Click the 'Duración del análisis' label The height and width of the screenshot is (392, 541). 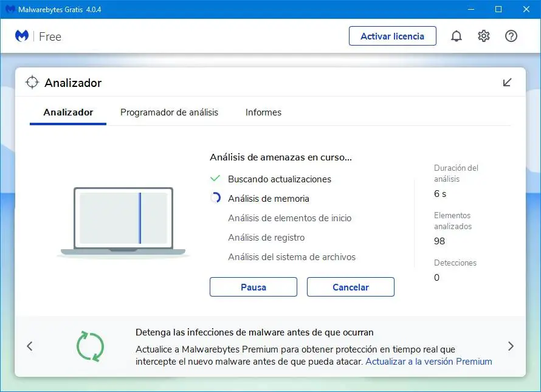coord(456,173)
